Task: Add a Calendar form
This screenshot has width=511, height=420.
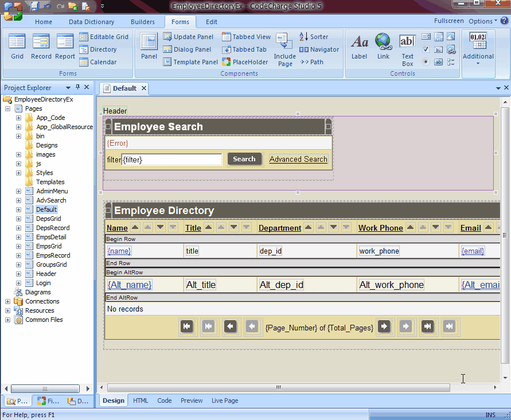Action: point(97,62)
